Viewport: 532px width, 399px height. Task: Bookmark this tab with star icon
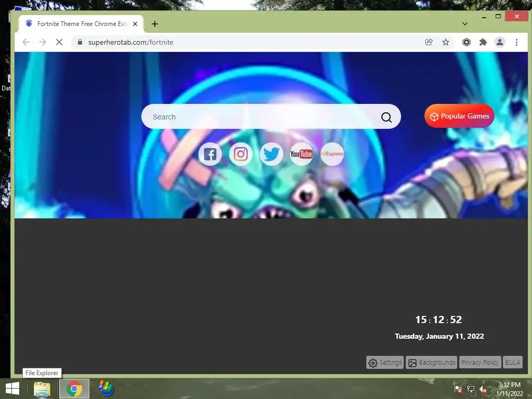445,42
